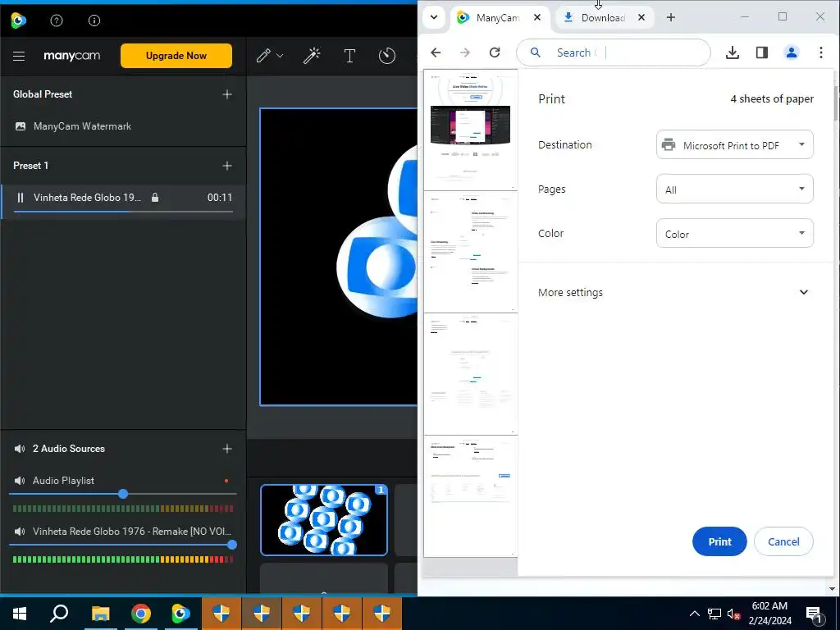Viewport: 840px width, 630px height.
Task: Adjust Vinheta Rede Globo 1976 volume slider
Action: [x=232, y=545]
